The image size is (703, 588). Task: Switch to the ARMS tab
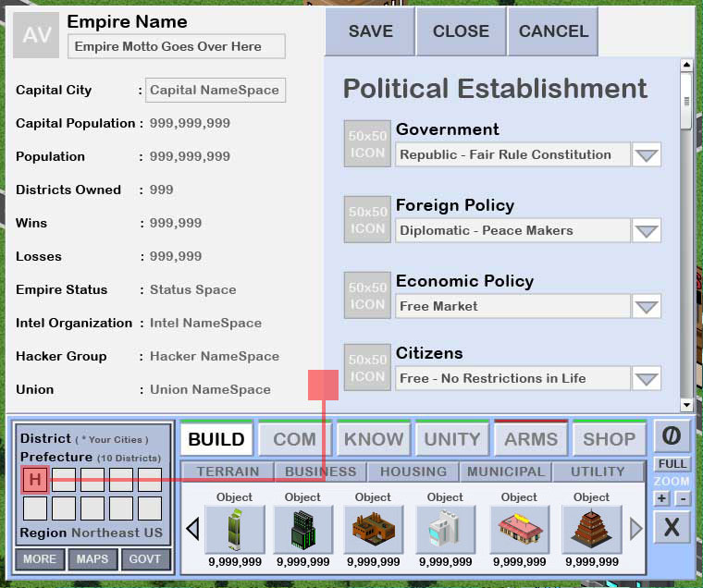point(531,438)
